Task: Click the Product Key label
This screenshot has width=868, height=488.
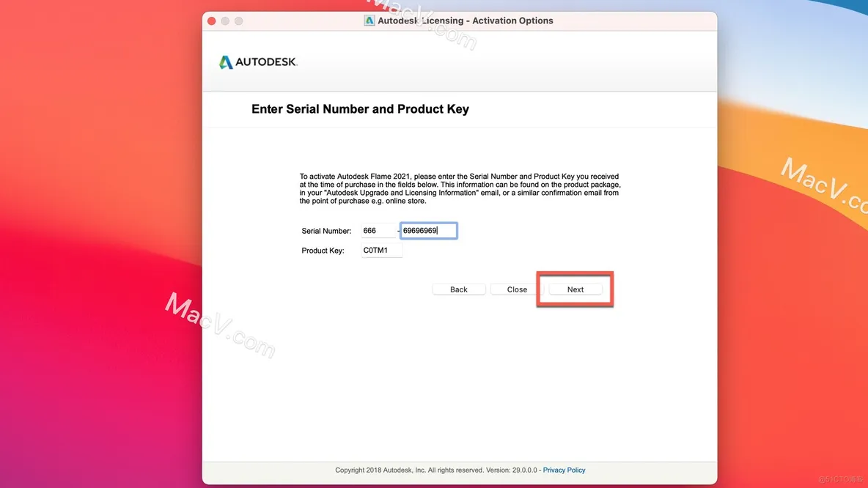Action: pos(323,251)
